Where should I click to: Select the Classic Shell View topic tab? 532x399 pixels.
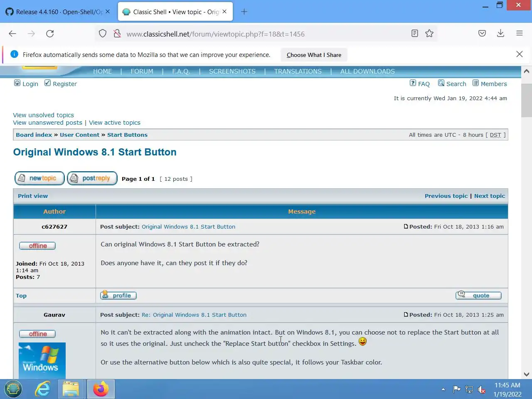click(175, 12)
